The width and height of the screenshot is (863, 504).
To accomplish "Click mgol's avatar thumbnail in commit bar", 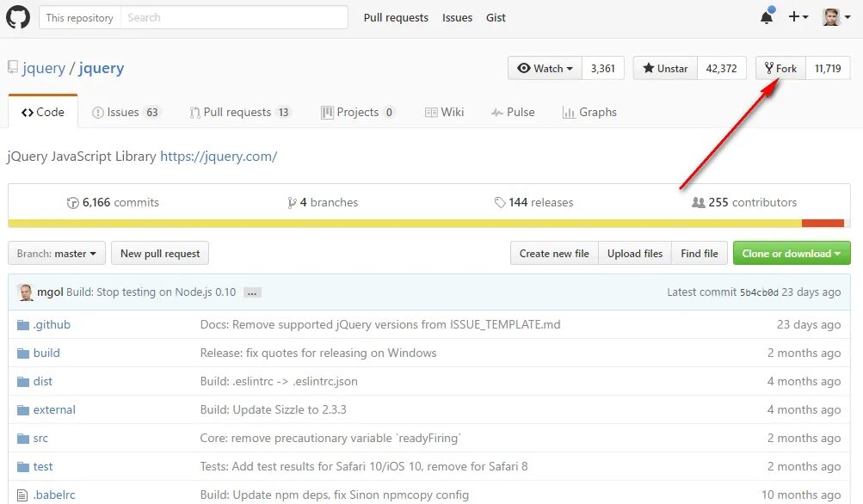I will 25,292.
